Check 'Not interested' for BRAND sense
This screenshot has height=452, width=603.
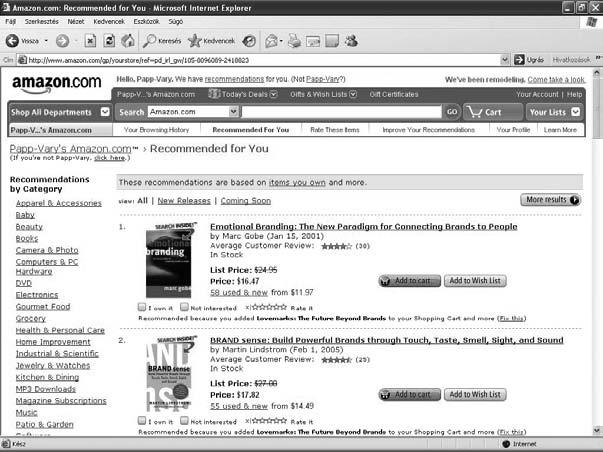tap(185, 420)
